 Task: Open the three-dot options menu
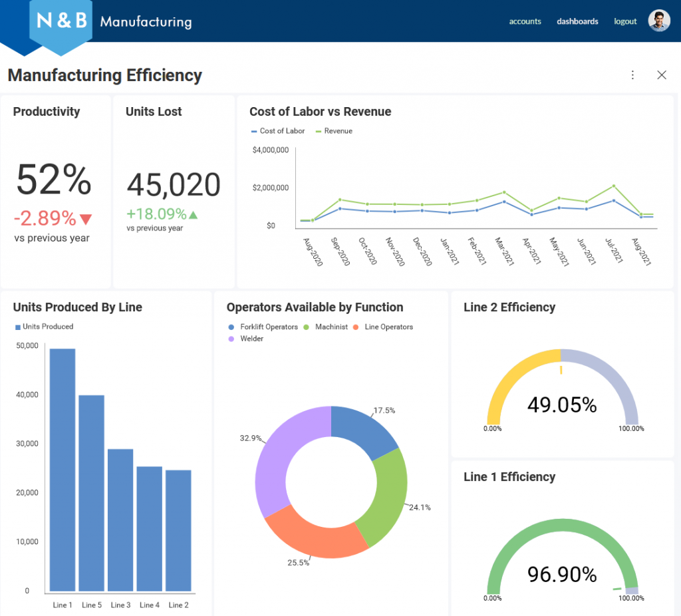(632, 75)
